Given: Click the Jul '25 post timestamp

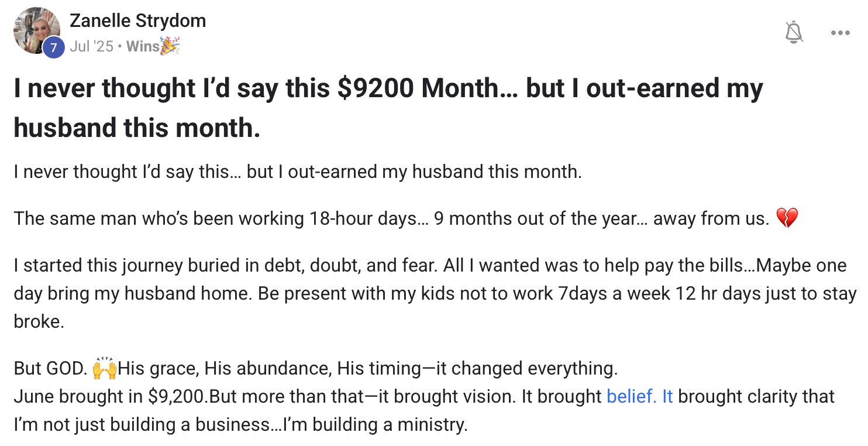Looking at the screenshot, I should coord(91,46).
